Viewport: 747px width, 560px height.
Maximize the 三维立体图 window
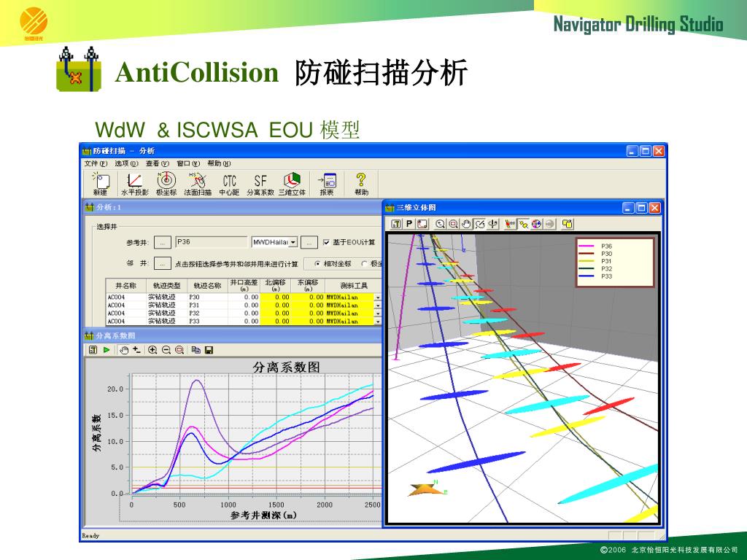pyautogui.click(x=642, y=208)
